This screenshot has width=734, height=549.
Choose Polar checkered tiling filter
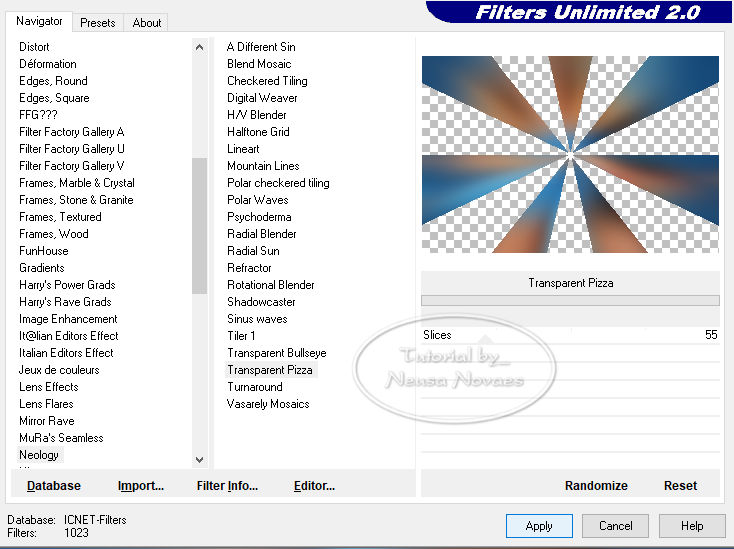(x=279, y=183)
